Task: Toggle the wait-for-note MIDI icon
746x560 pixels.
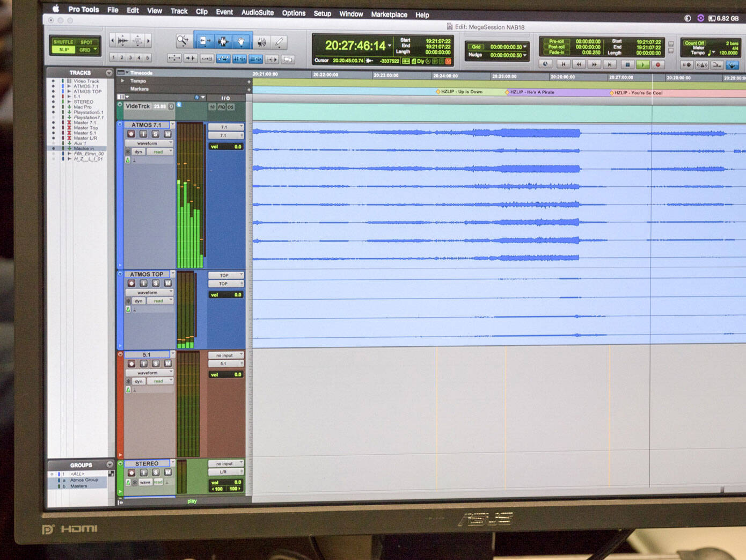Action: pos(686,65)
